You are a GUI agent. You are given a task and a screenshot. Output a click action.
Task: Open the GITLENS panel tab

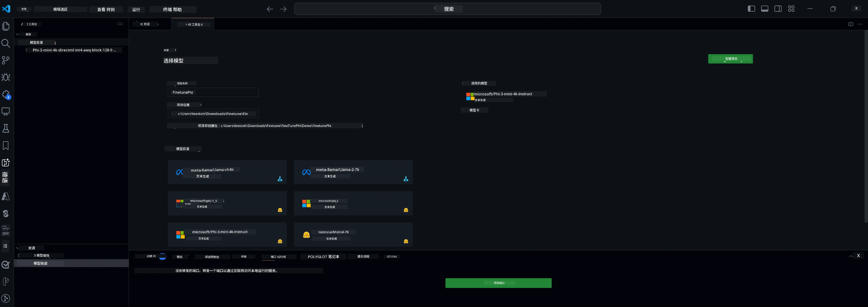[391, 256]
